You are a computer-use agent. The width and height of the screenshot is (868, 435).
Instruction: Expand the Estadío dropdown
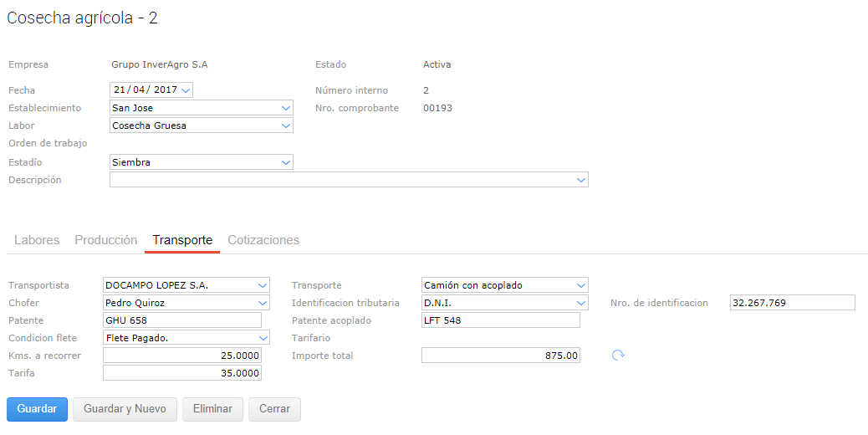click(286, 162)
